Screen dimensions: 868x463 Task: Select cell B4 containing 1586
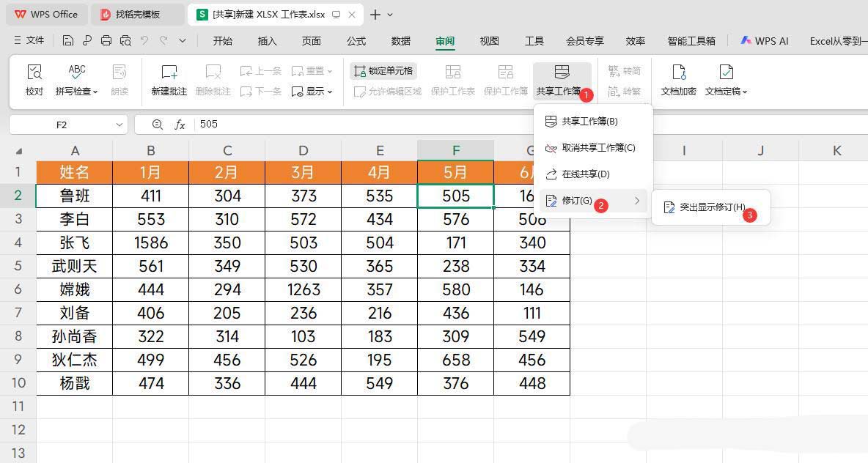[x=150, y=242]
